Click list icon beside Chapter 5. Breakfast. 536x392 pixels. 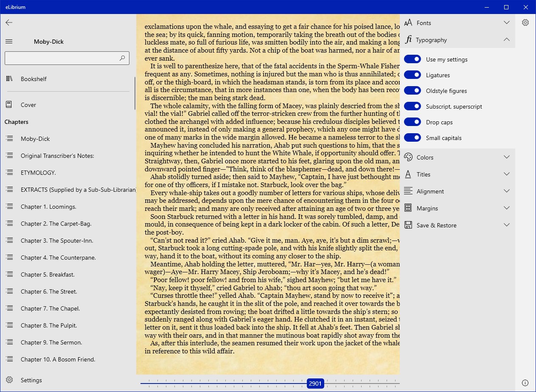click(9, 274)
